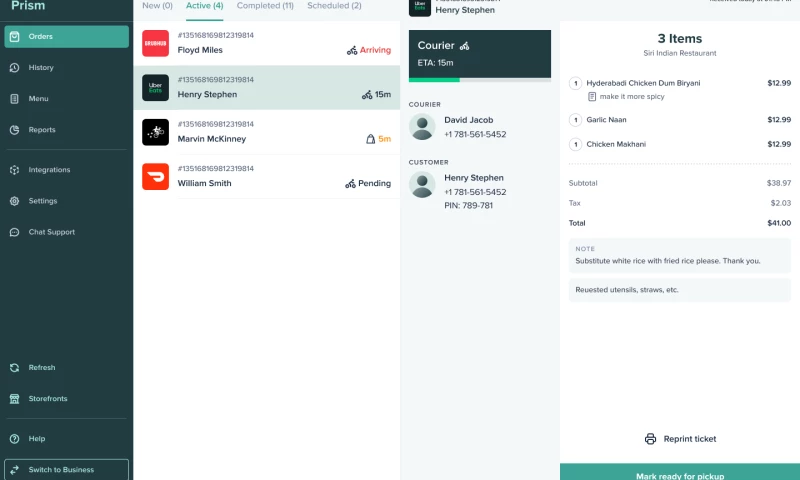Switch to the Completed (11) tab
Image resolution: width=800 pixels, height=480 pixels.
coord(265,6)
